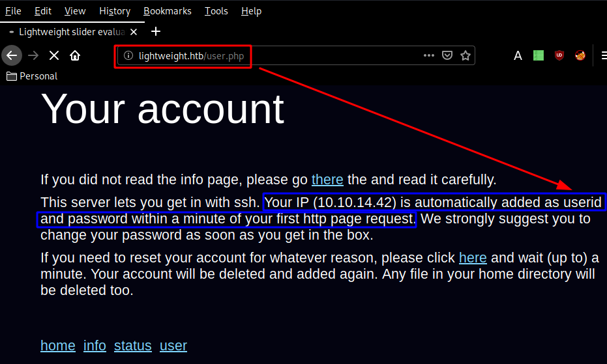
Task: Open the Tools menu
Action: [x=216, y=11]
